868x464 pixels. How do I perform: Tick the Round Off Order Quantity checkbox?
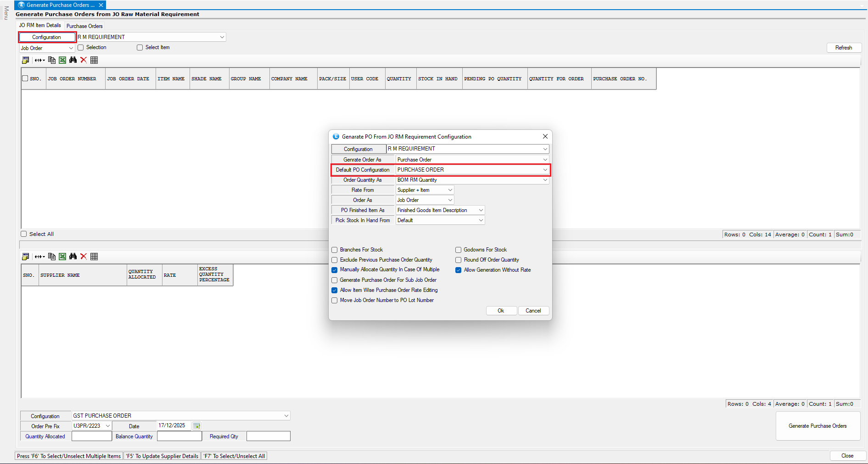click(x=458, y=260)
